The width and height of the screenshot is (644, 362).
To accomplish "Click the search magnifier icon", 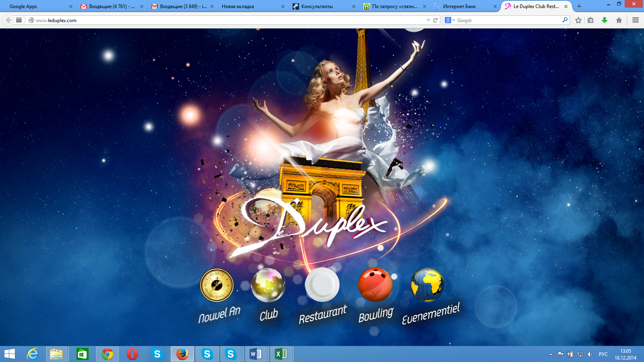I will (565, 20).
